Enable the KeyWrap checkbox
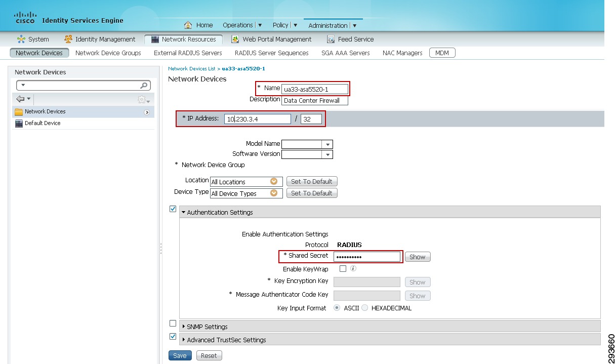The height and width of the screenshot is (364, 615). (343, 269)
